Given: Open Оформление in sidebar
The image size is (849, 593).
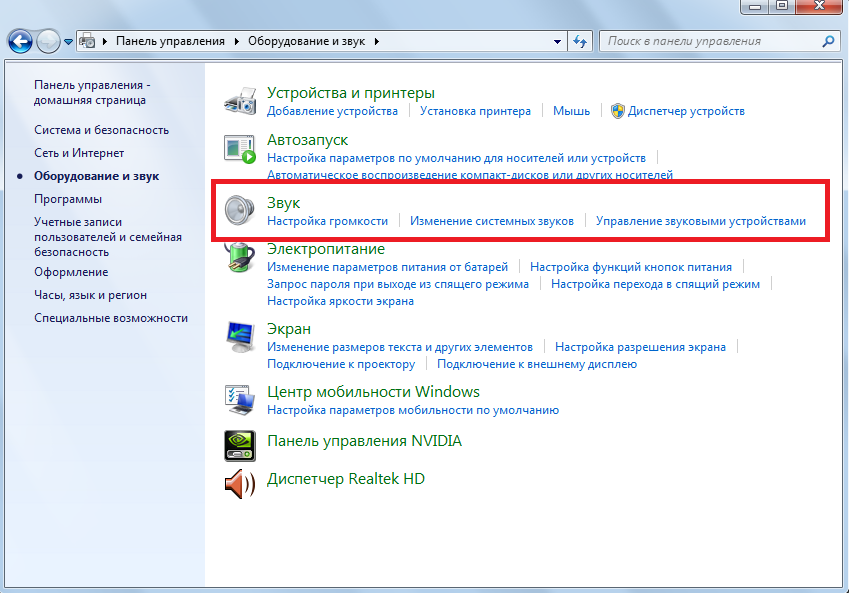Looking at the screenshot, I should (71, 272).
